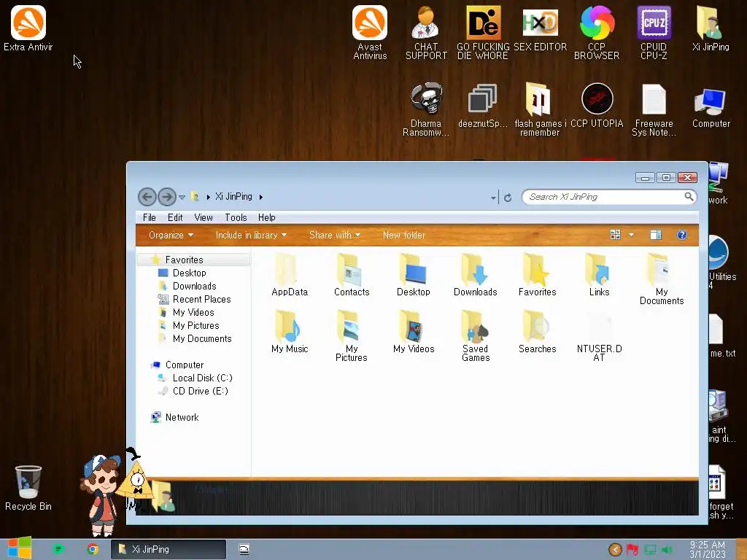Select CD Drive (E:) in navigation pane

point(200,391)
